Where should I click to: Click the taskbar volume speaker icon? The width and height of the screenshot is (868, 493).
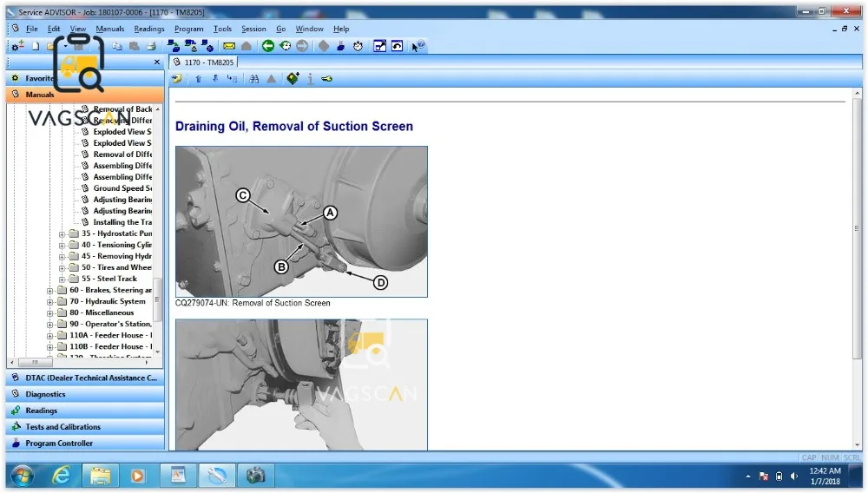point(794,476)
